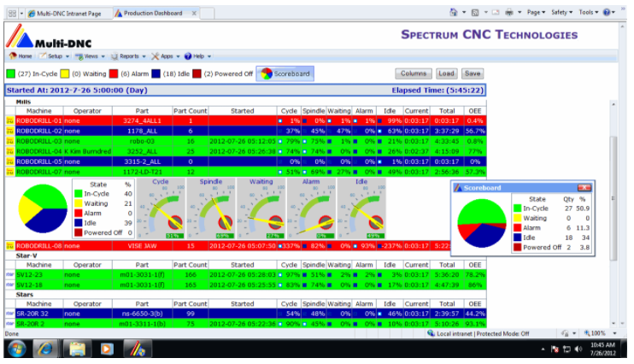Screen dimensions: 634x364
Task: Click the red Alarm status swatch
Action: coord(114,74)
